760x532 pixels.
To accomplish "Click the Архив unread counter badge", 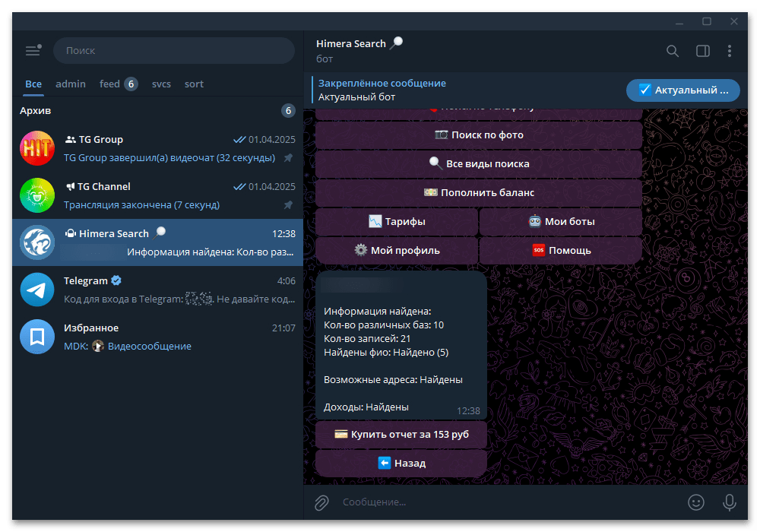I will pyautogui.click(x=288, y=111).
